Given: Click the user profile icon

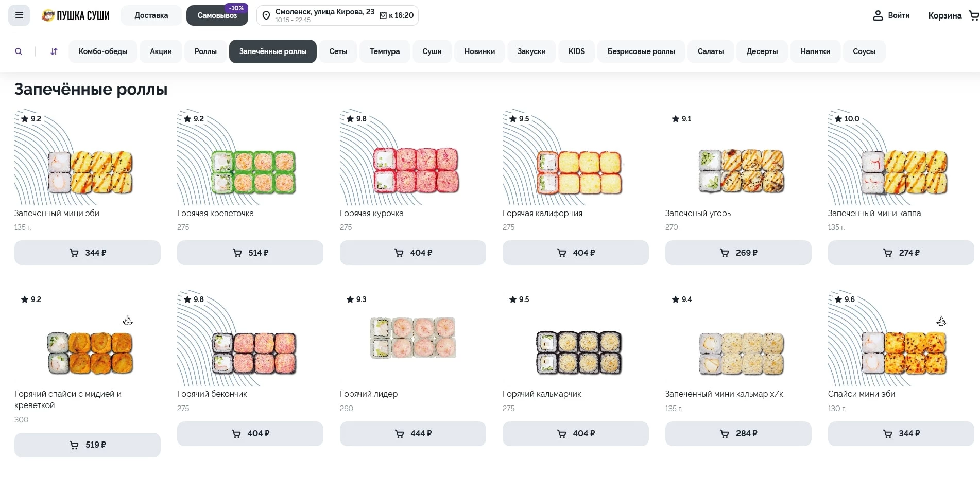Looking at the screenshot, I should coord(878,15).
